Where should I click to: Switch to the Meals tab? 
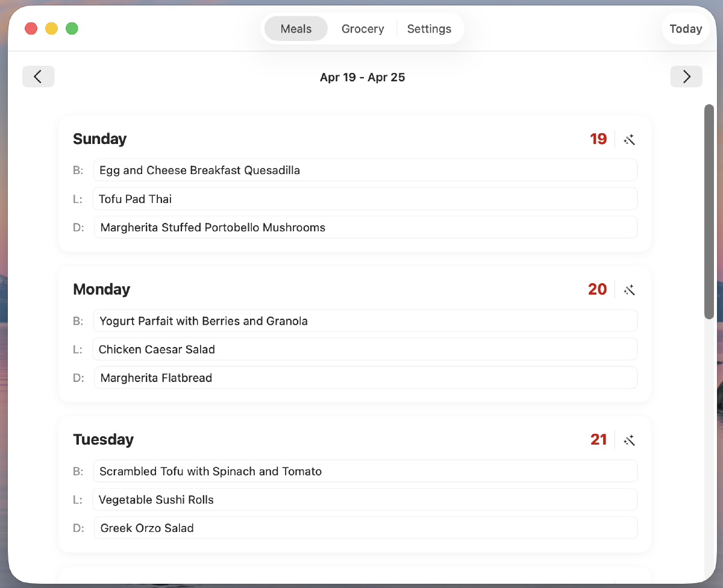(296, 28)
